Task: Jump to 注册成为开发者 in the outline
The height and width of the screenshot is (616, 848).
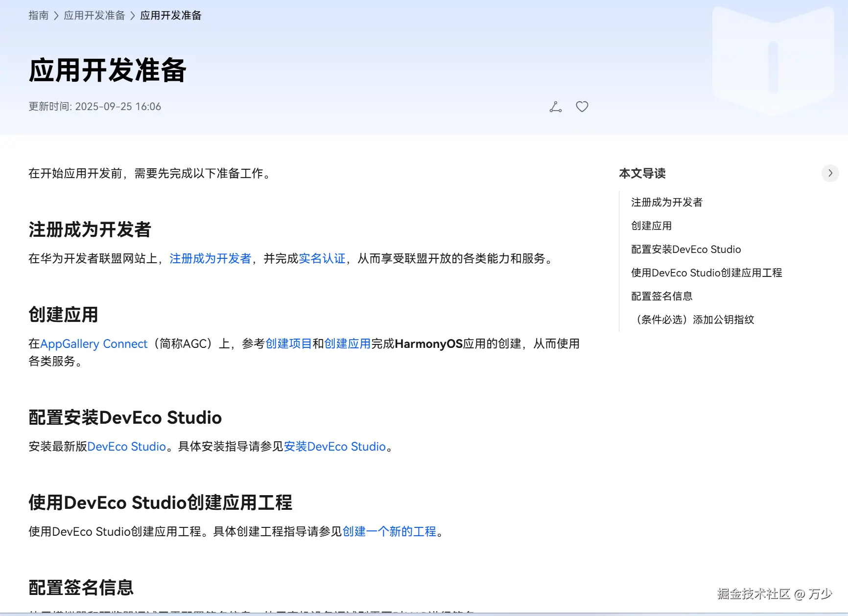Action: click(666, 202)
